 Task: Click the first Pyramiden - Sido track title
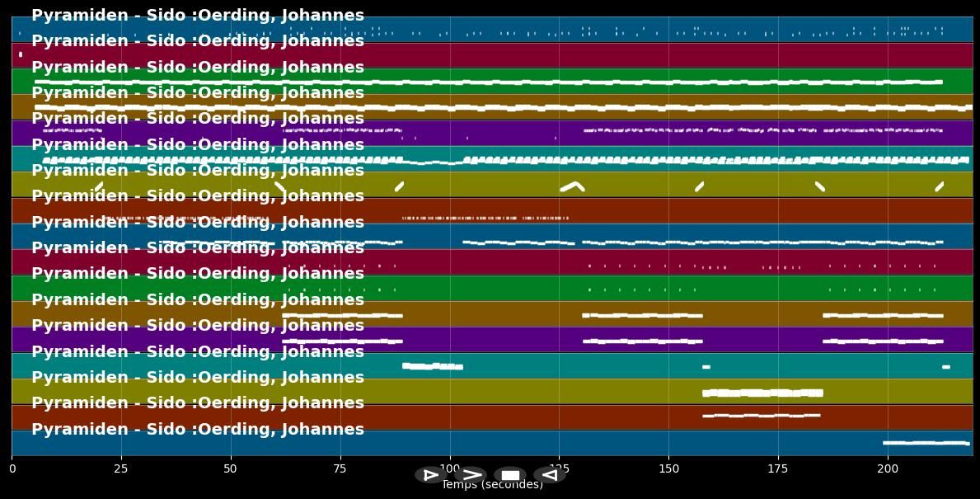click(197, 14)
